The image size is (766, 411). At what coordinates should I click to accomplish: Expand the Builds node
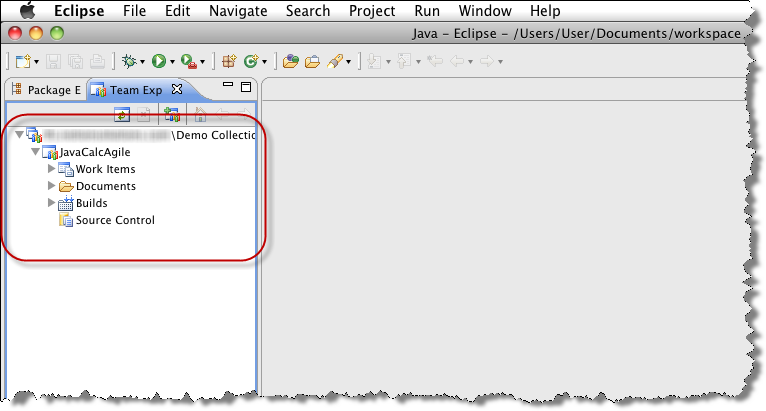51,202
